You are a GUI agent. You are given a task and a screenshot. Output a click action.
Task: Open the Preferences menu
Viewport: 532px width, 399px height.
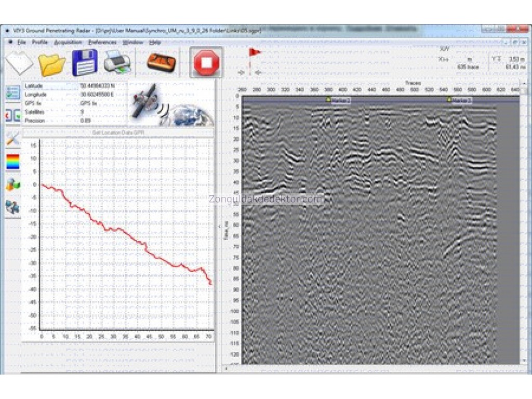(x=102, y=43)
